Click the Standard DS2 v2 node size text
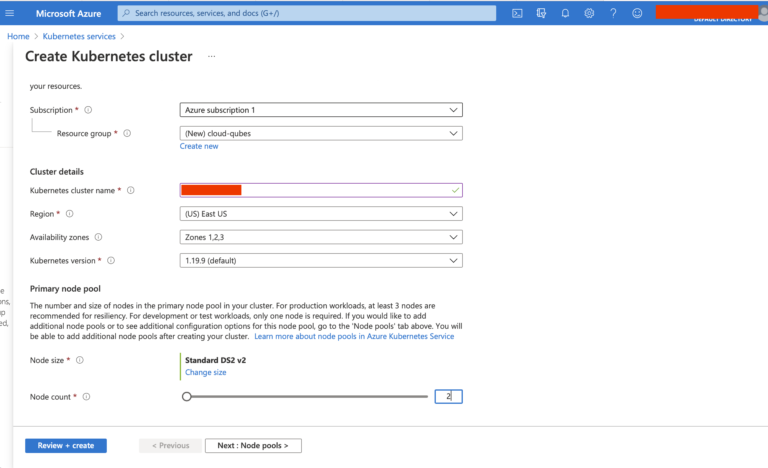Viewport: 768px width, 468px height. point(216,360)
